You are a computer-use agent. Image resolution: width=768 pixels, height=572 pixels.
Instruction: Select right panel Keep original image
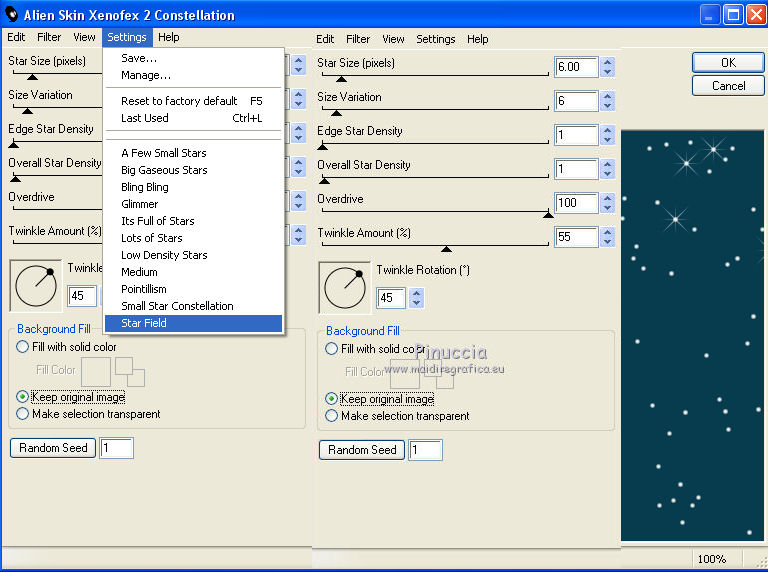[332, 399]
